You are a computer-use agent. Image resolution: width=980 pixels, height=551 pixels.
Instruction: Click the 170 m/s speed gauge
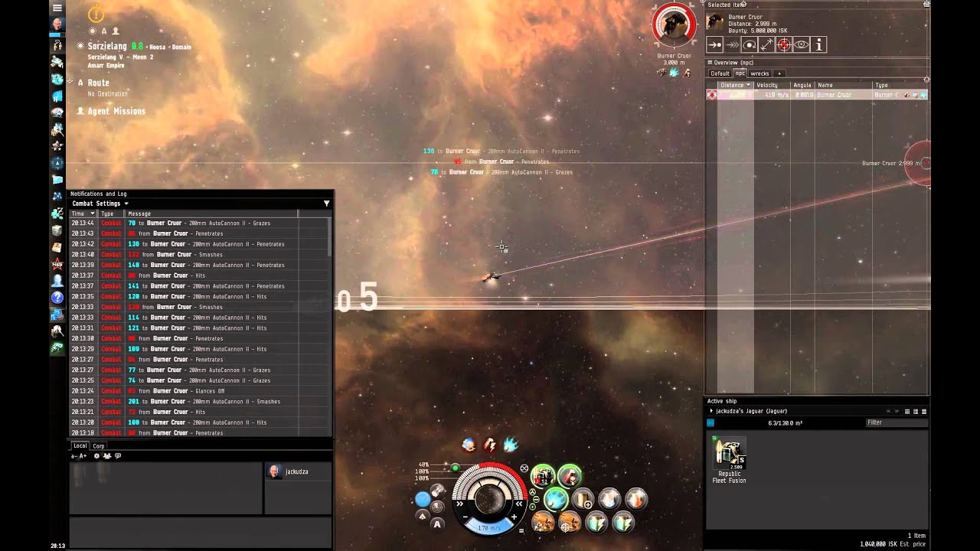click(x=489, y=528)
